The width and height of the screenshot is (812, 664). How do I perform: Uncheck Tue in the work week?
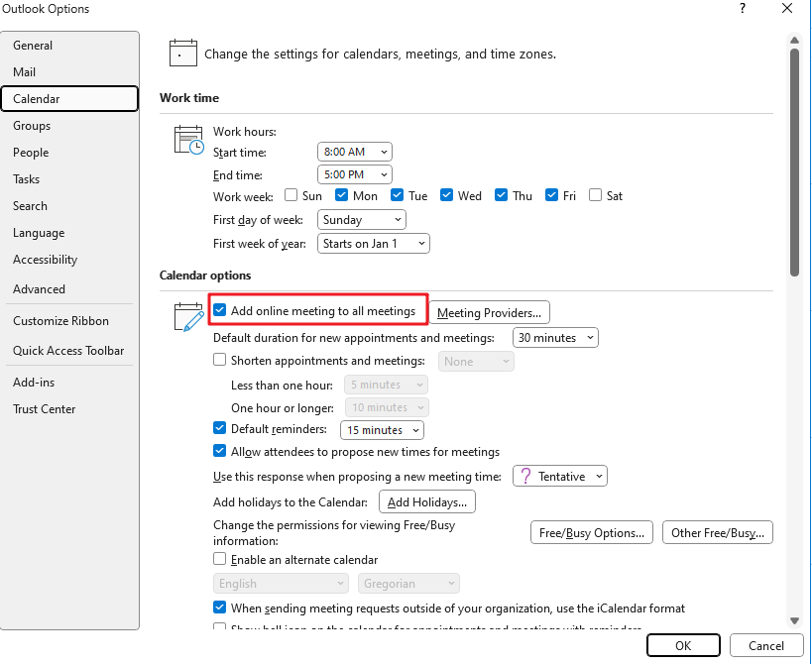click(397, 195)
